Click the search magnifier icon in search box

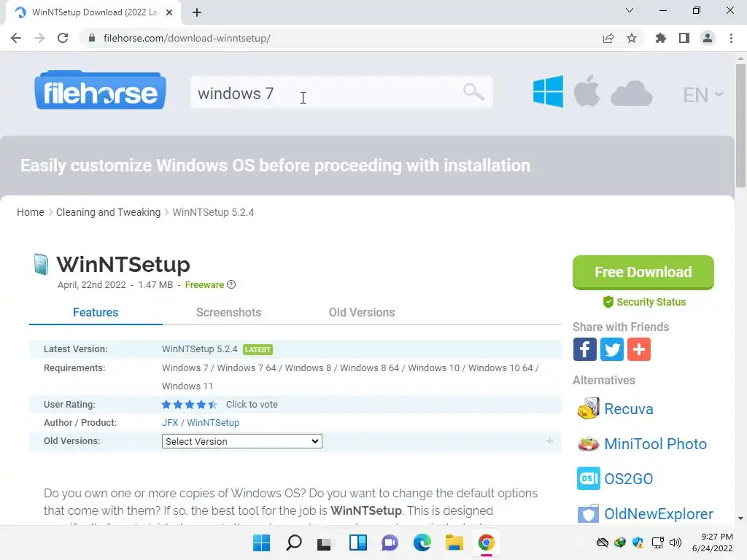473,91
